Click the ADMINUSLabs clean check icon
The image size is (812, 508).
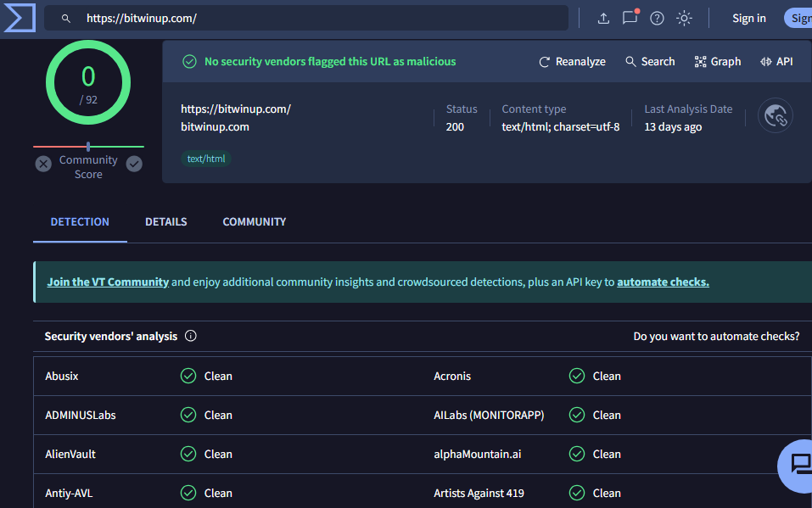pos(188,415)
